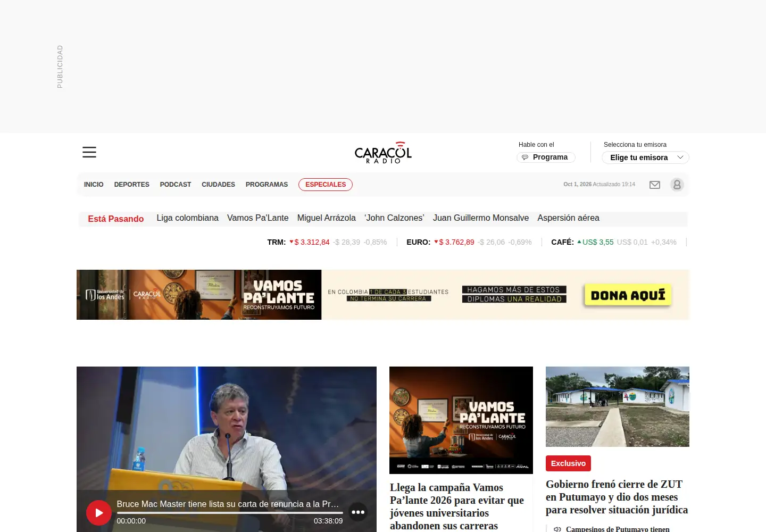Viewport: 766px width, 532px height.
Task: Open the newsletter envelope icon
Action: point(655,185)
